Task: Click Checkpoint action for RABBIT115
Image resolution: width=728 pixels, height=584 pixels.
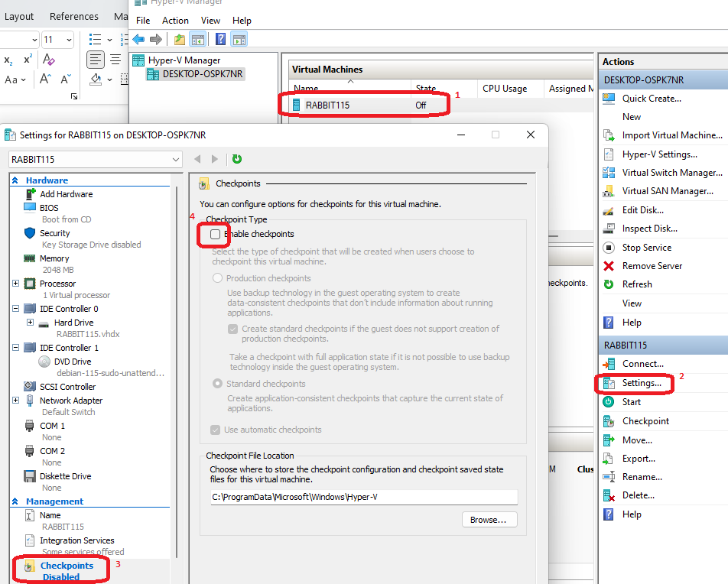Action: tap(645, 421)
